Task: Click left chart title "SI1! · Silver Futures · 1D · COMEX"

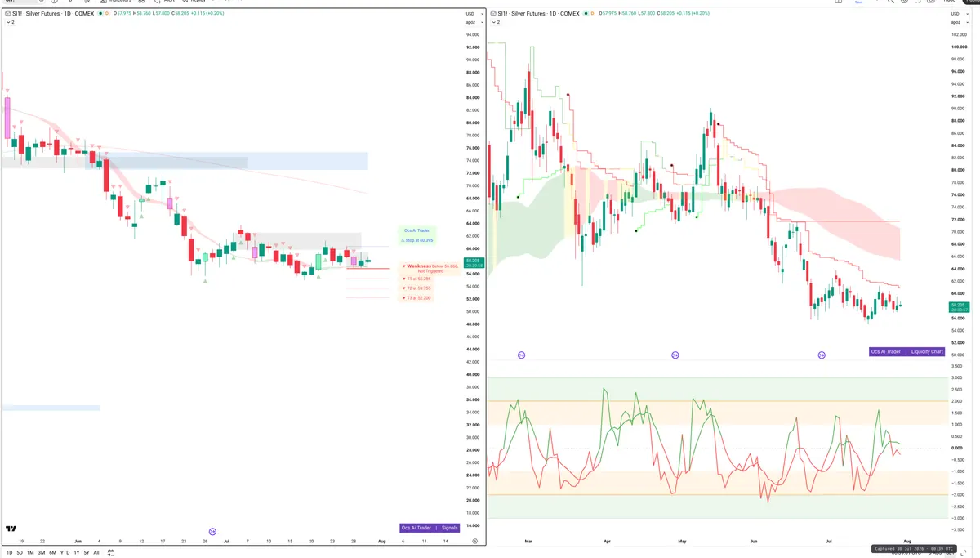Action: [x=54, y=14]
